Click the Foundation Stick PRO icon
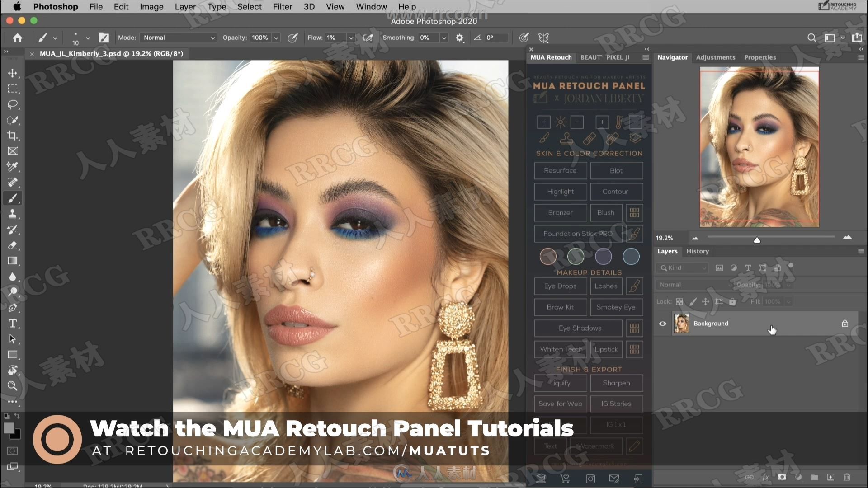This screenshot has width=868, height=488. click(x=634, y=233)
